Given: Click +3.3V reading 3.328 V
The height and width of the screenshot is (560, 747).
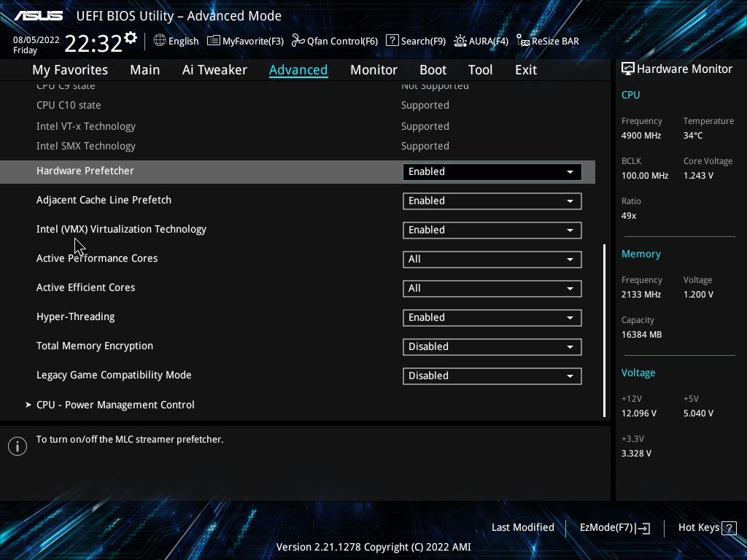Looking at the screenshot, I should click(x=636, y=454).
